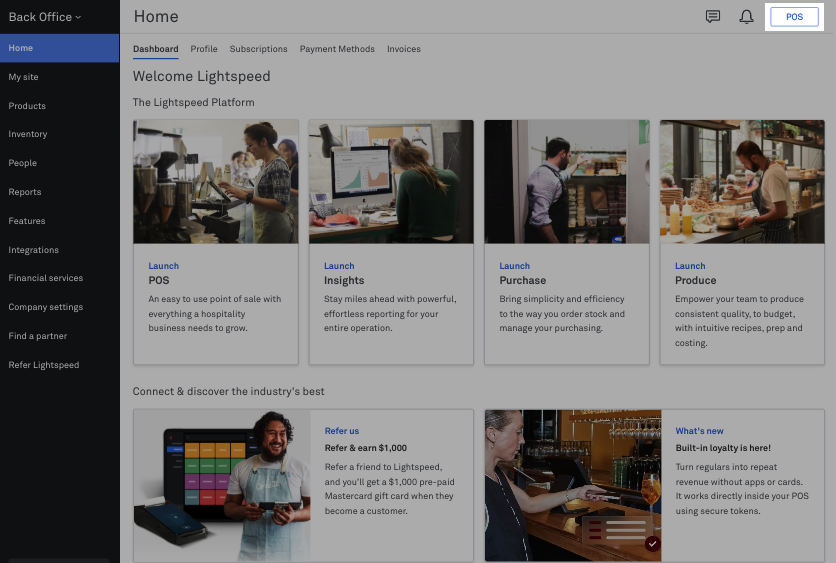Screen dimensions: 836x563
Task: Click the POS button in header
Action: [x=794, y=17]
